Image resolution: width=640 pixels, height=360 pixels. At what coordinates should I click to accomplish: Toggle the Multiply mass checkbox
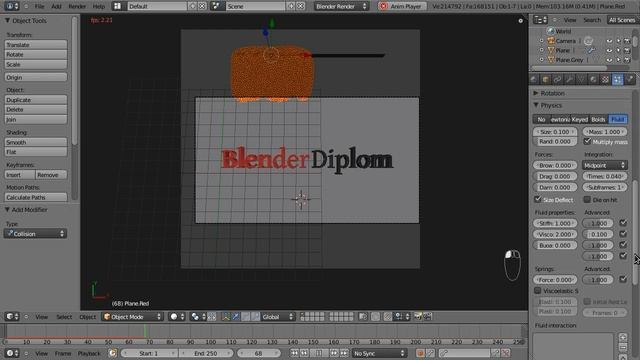[587, 142]
